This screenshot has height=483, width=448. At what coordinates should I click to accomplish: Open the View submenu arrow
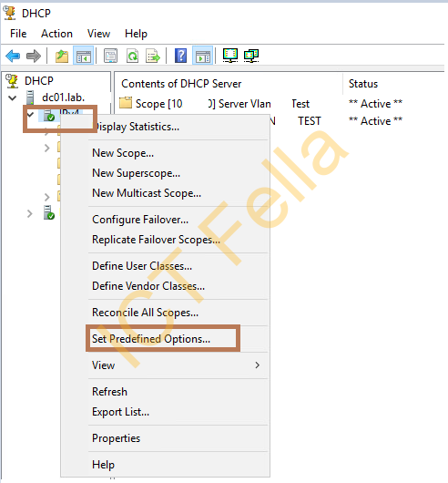tap(257, 365)
